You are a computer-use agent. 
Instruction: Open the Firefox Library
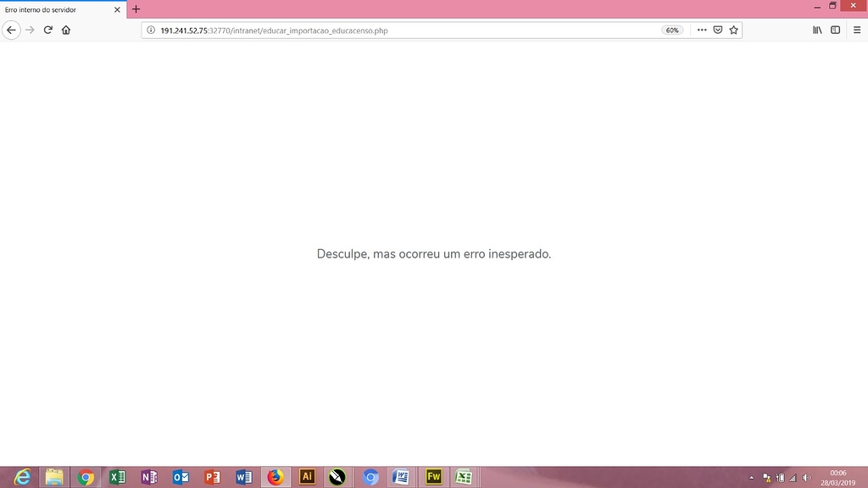(816, 30)
